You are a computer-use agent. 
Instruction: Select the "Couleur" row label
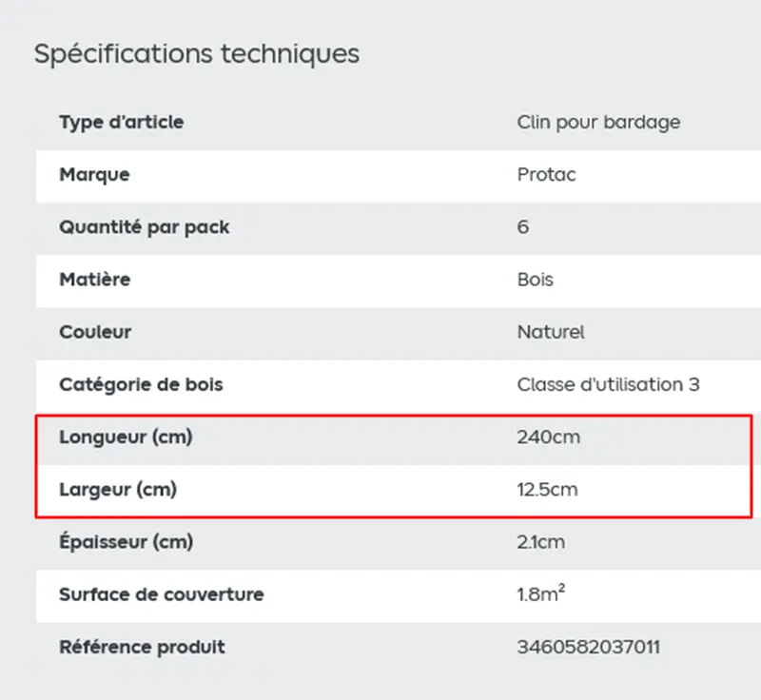pos(95,332)
